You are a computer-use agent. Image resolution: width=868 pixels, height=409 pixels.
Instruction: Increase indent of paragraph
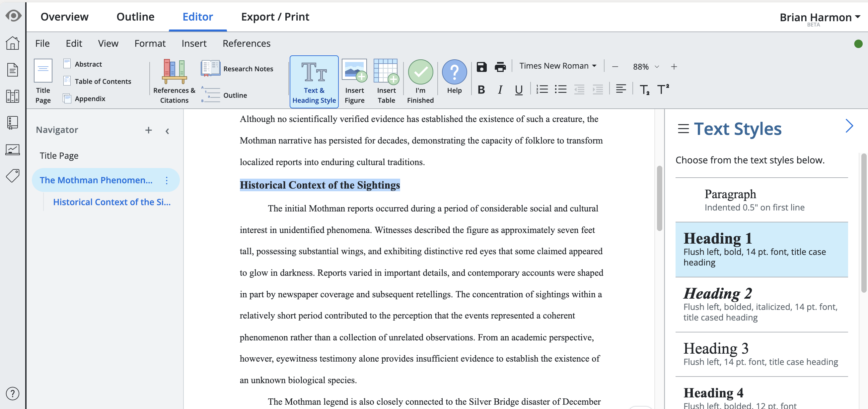[598, 89]
